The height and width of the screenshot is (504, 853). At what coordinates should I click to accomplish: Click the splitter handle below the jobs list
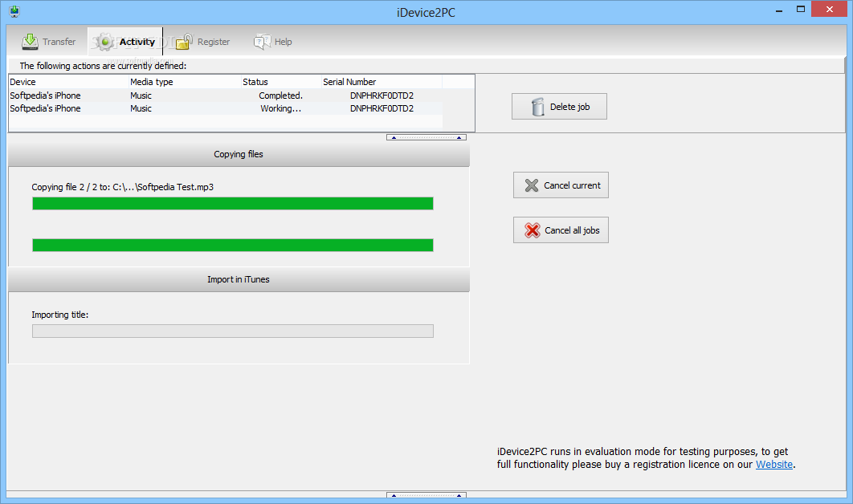pyautogui.click(x=426, y=137)
